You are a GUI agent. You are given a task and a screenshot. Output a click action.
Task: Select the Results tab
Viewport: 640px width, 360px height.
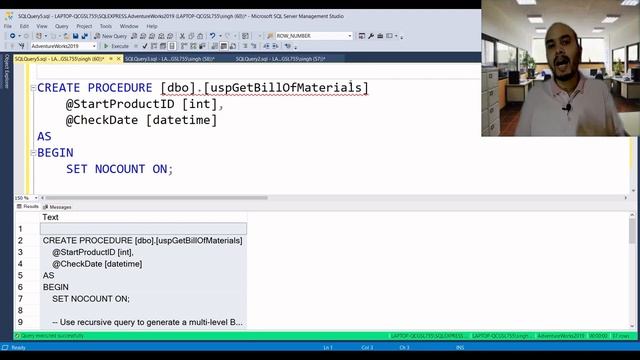pyautogui.click(x=28, y=207)
